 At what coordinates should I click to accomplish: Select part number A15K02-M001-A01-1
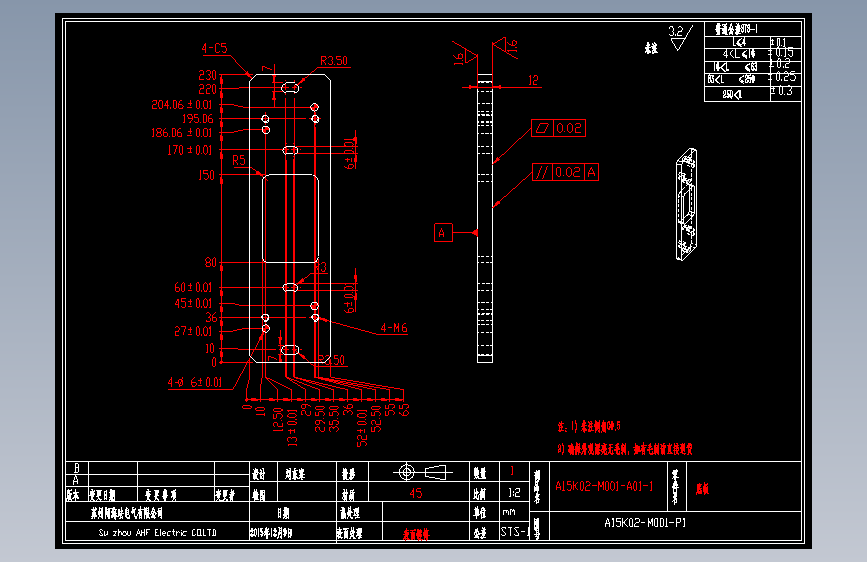coord(604,486)
